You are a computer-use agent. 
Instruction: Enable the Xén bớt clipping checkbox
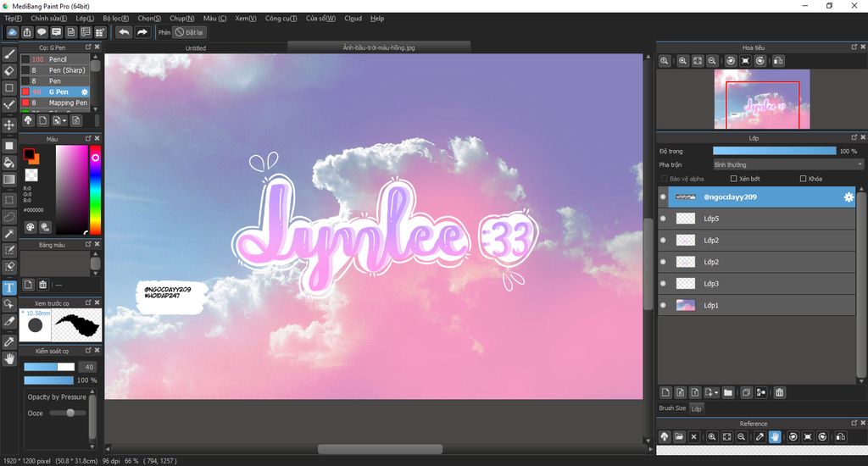pyautogui.click(x=733, y=179)
